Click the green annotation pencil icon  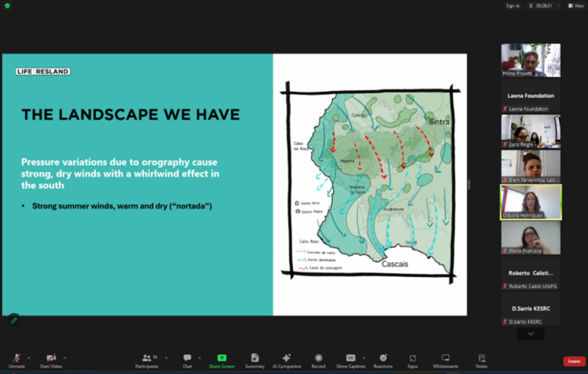click(14, 321)
